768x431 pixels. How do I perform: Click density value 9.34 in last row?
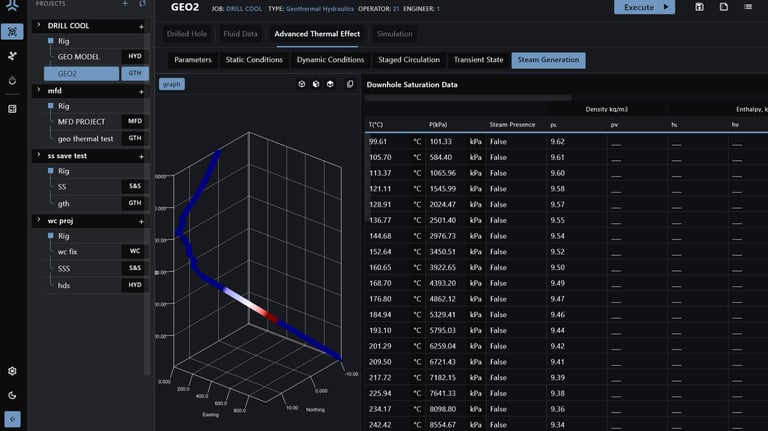pos(557,425)
